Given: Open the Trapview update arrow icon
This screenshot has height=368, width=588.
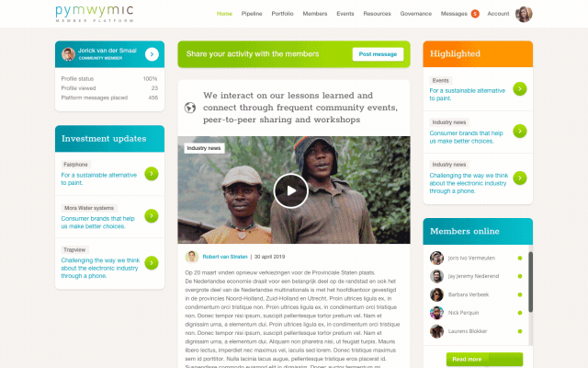Looking at the screenshot, I should click(x=152, y=263).
